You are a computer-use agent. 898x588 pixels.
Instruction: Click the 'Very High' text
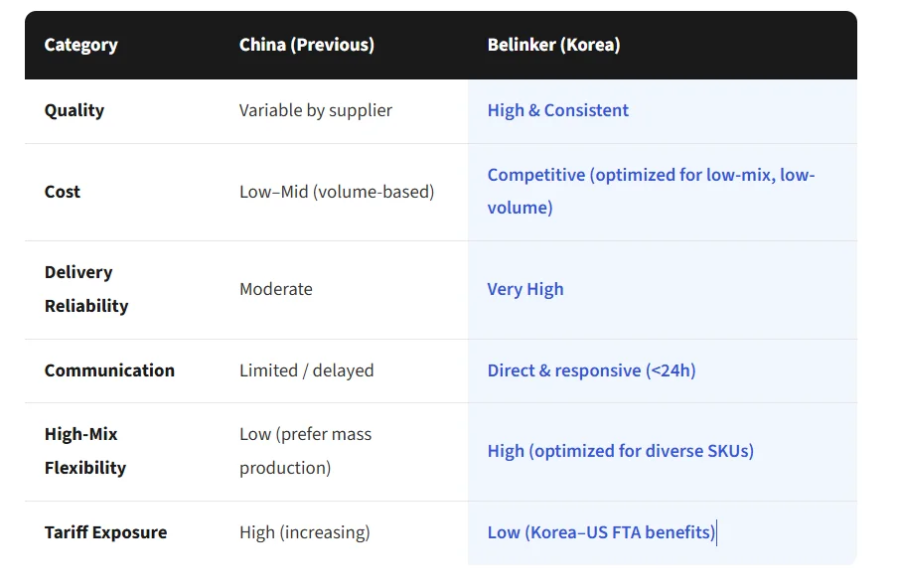(524, 289)
